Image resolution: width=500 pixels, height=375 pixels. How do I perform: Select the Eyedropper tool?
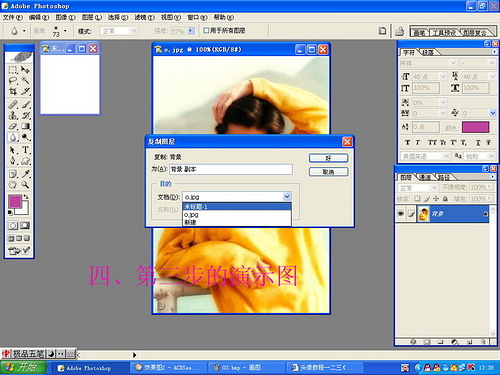click(x=25, y=174)
